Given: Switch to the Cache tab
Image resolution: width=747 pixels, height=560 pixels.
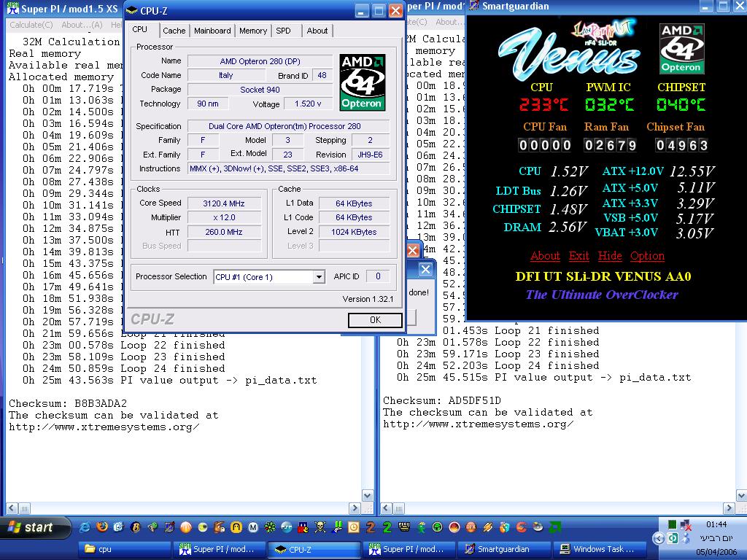Looking at the screenshot, I should click(174, 31).
